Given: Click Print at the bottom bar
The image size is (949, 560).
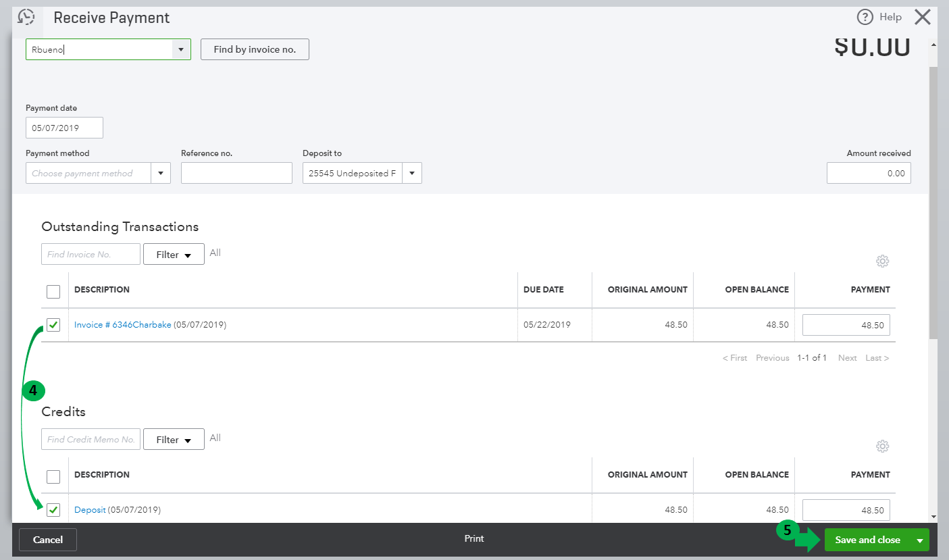Looking at the screenshot, I should tap(473, 538).
